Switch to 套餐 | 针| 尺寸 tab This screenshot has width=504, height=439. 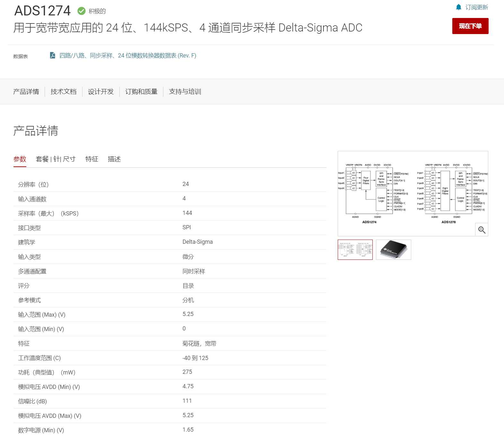[56, 159]
